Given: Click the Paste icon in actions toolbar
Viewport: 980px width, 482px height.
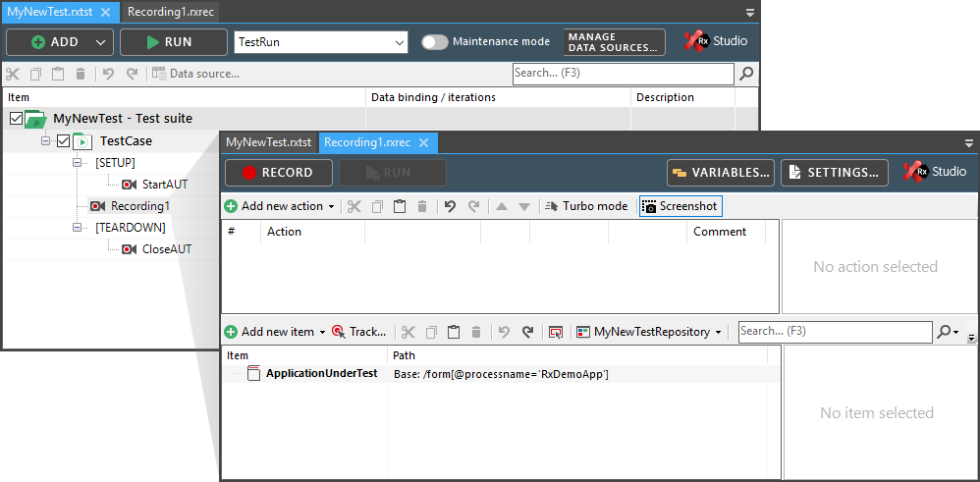Looking at the screenshot, I should (400, 206).
